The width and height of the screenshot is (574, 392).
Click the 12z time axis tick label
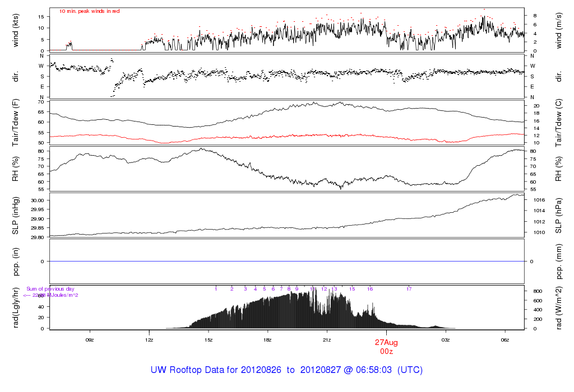(x=149, y=339)
